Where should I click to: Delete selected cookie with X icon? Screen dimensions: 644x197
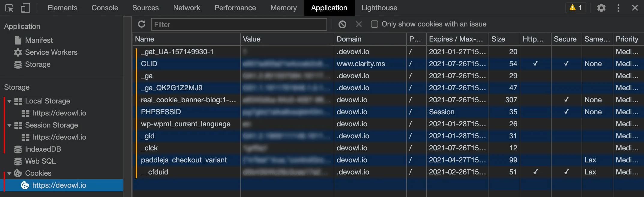tap(359, 24)
